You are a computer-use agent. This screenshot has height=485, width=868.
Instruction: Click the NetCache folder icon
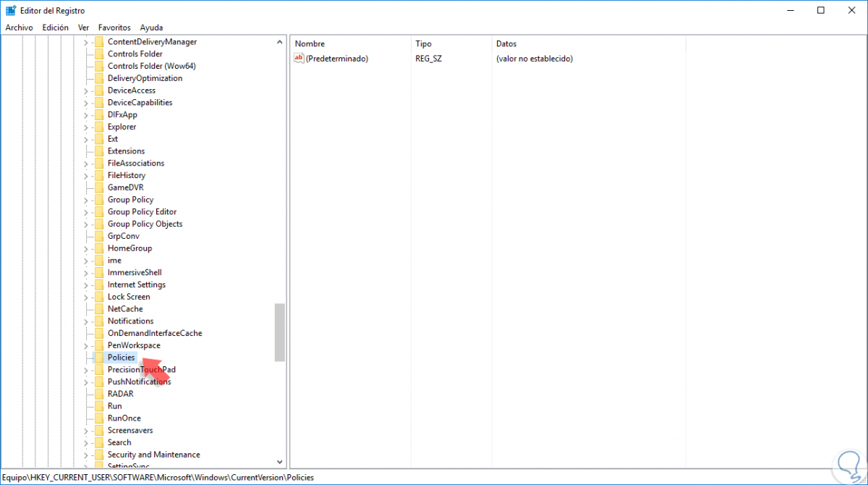click(x=99, y=309)
